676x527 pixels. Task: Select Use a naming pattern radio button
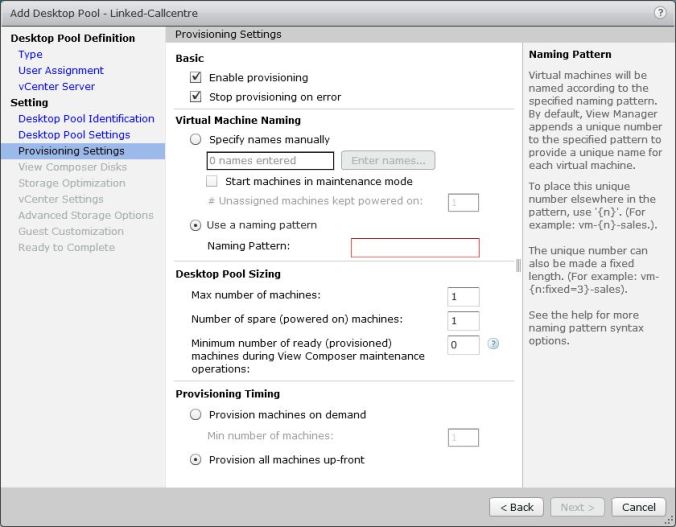(x=196, y=225)
